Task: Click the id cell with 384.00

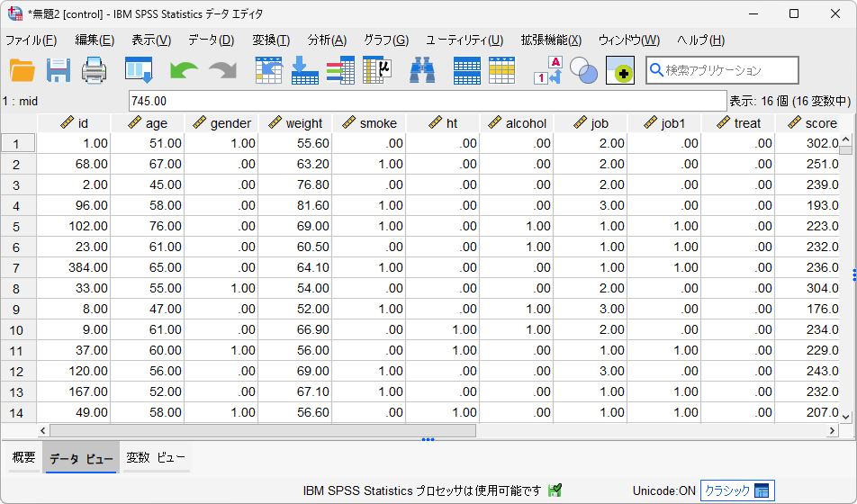Action: coord(74,267)
